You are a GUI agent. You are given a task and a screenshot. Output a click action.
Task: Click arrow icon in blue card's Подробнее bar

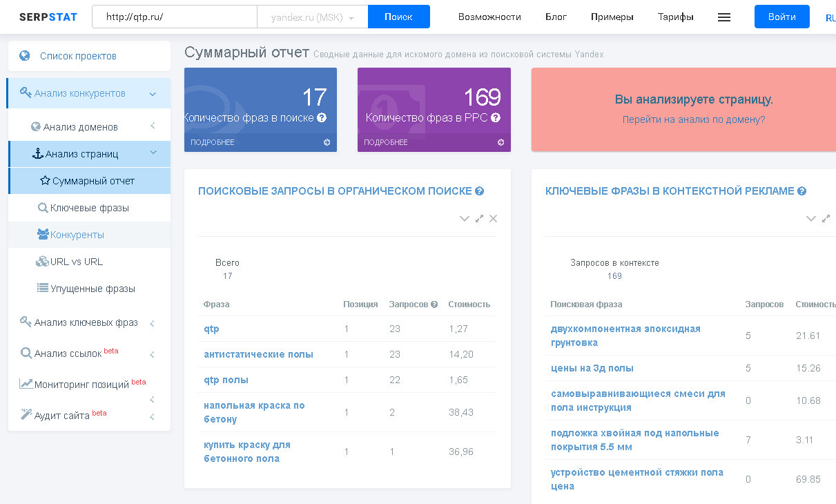click(x=327, y=143)
